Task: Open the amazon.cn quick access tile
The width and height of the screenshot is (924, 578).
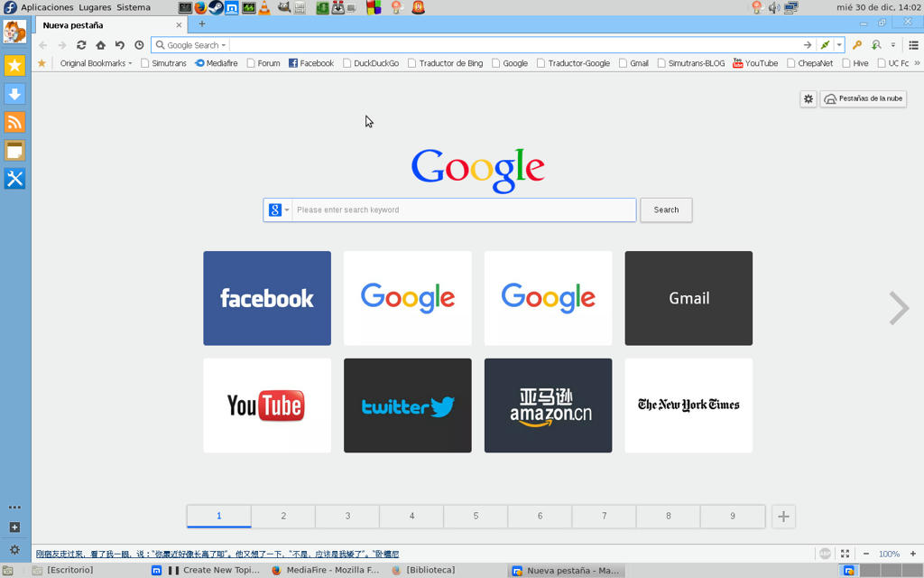Action: (548, 406)
